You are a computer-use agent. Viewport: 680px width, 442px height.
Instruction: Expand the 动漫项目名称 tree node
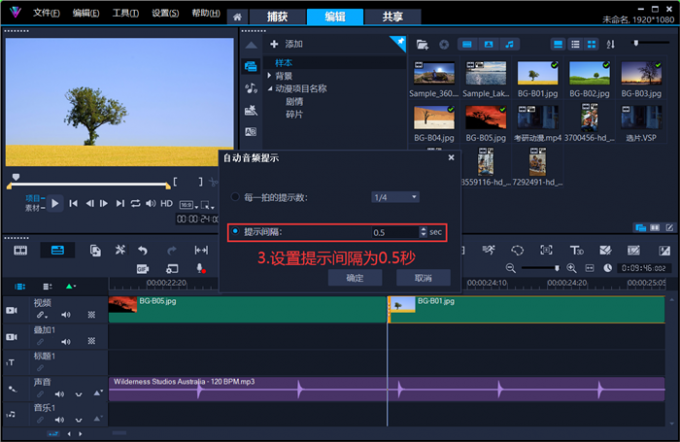pyautogui.click(x=270, y=88)
